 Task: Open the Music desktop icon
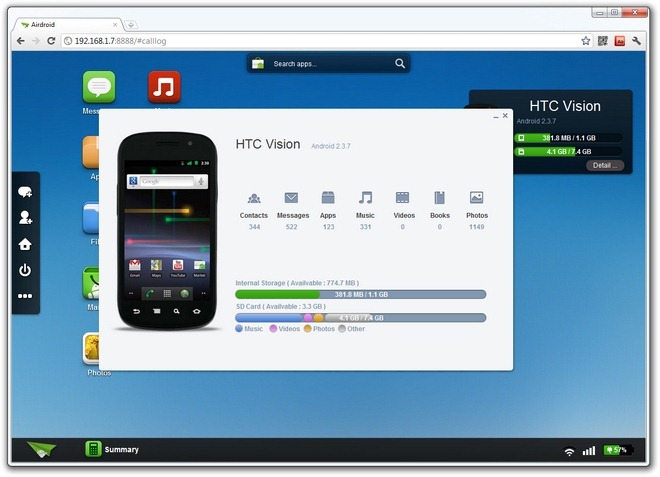[164, 87]
